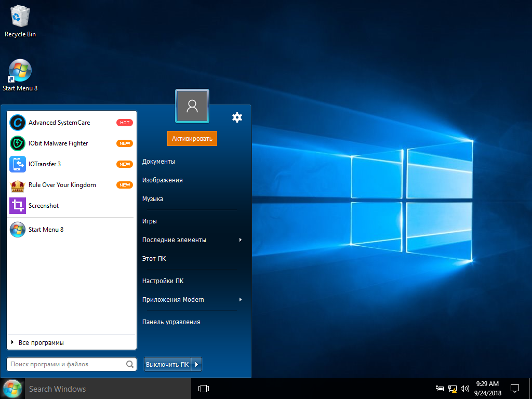Launch Screenshot by its name

[x=44, y=206]
